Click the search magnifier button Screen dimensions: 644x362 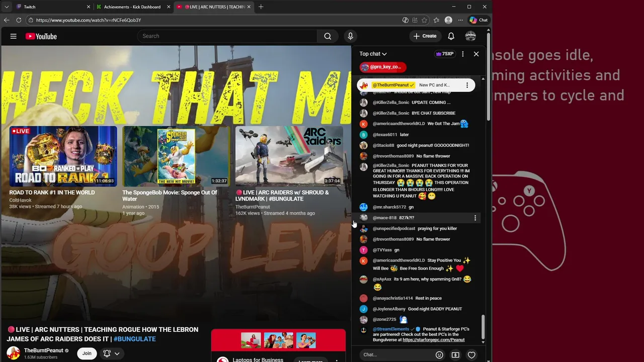click(328, 36)
